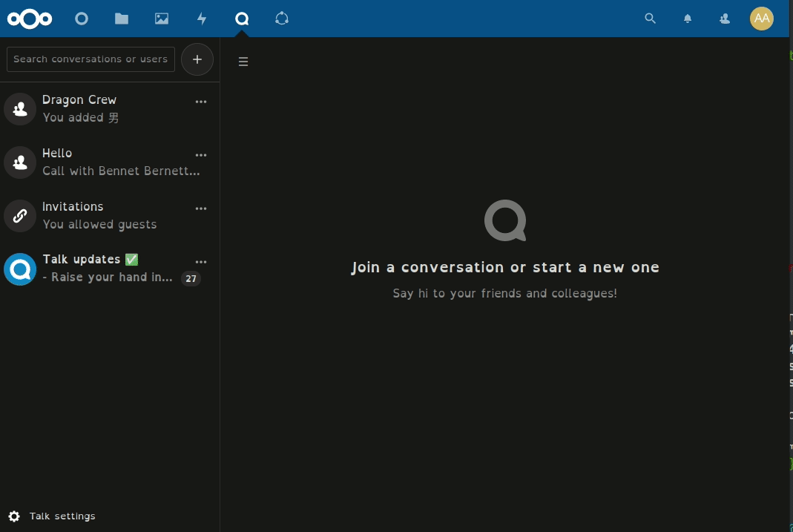This screenshot has height=532, width=793.
Task: Click 'You allowed guests' preview text
Action: (x=99, y=225)
